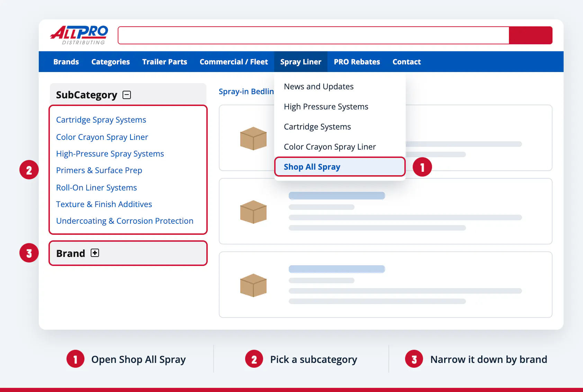Image resolution: width=583 pixels, height=392 pixels.
Task: Open the second product box thumbnail
Action: (253, 212)
